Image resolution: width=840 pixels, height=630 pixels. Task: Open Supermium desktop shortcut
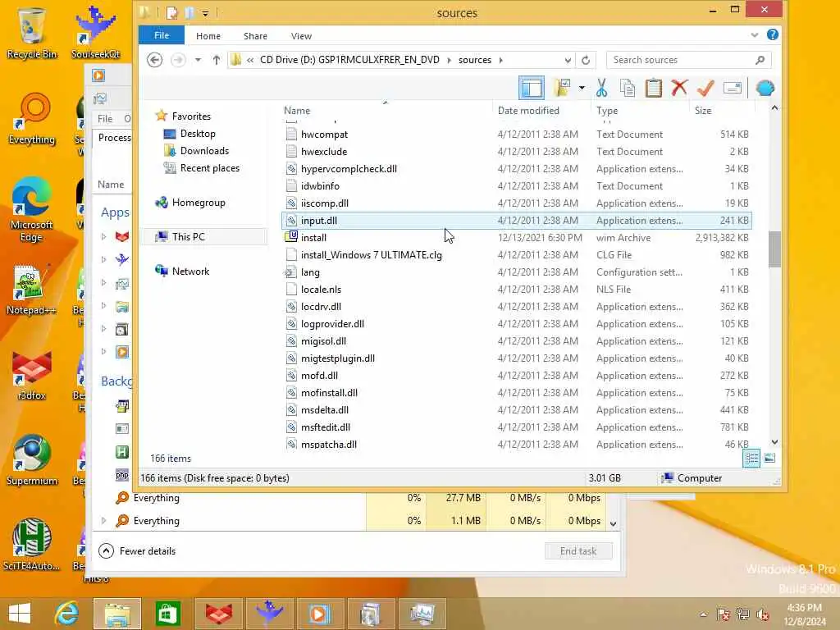(32, 461)
